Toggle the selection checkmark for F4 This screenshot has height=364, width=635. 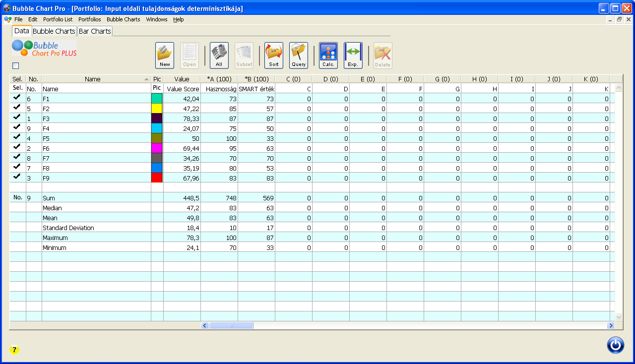(x=17, y=127)
